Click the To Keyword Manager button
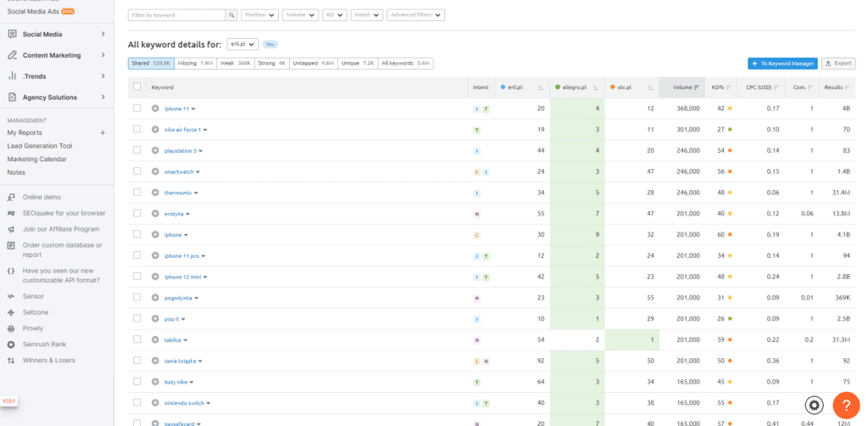Image resolution: width=868 pixels, height=426 pixels. (x=782, y=64)
